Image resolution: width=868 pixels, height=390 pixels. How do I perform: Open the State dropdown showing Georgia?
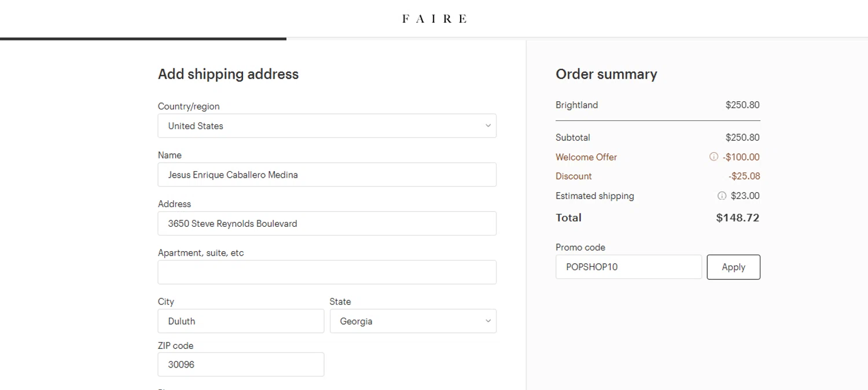pyautogui.click(x=412, y=321)
